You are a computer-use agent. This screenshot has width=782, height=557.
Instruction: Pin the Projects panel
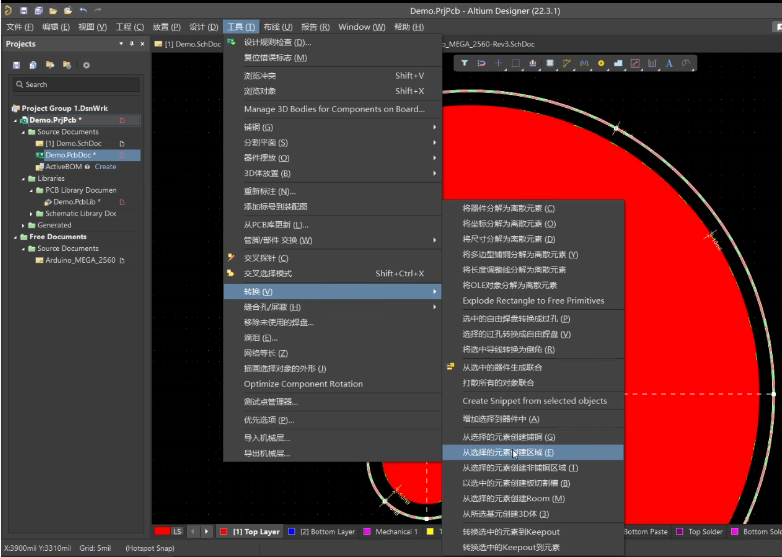[132, 44]
